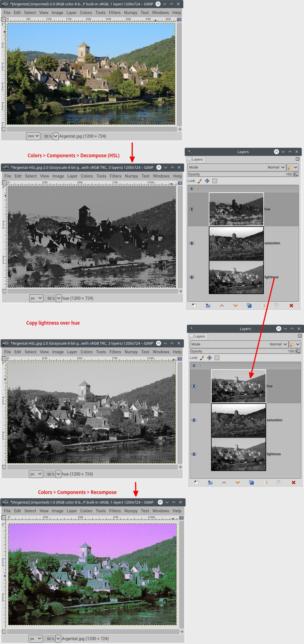Open Filters menu in dark hue HSL window
304x644 pixels.
(116, 176)
